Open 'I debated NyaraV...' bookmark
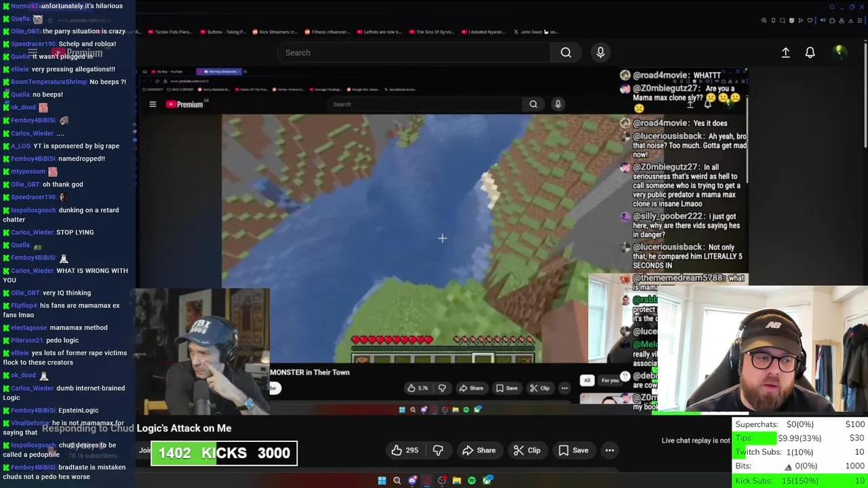Viewport: 868px width, 488px height. pos(483,32)
